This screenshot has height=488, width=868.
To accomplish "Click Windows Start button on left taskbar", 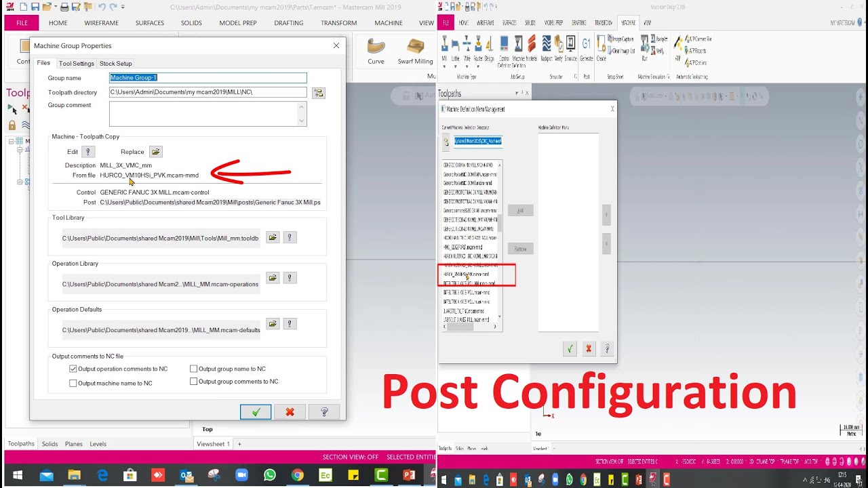I will (17, 475).
